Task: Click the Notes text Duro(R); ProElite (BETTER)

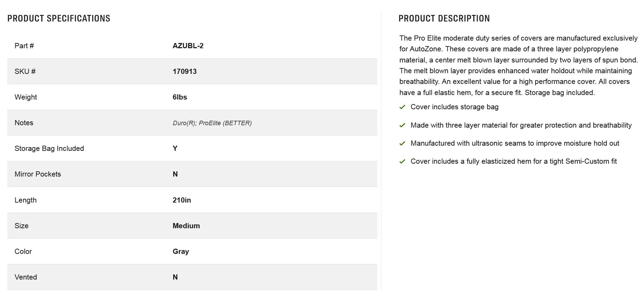Action: tap(212, 123)
